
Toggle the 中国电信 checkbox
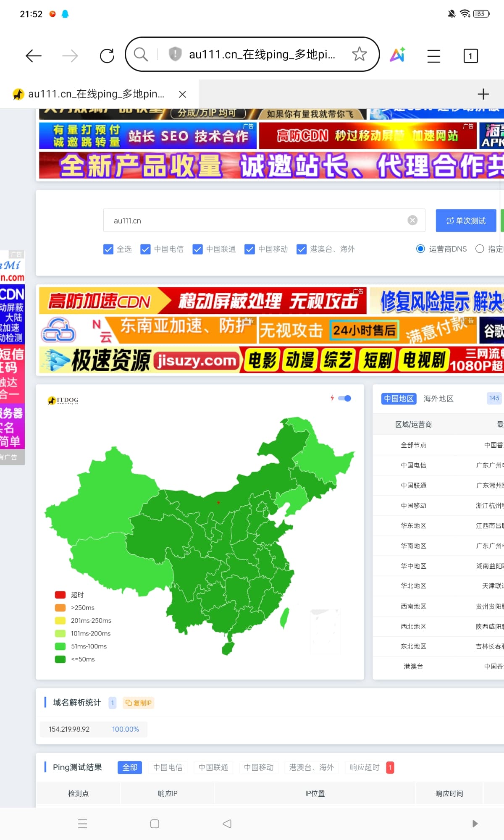(145, 249)
